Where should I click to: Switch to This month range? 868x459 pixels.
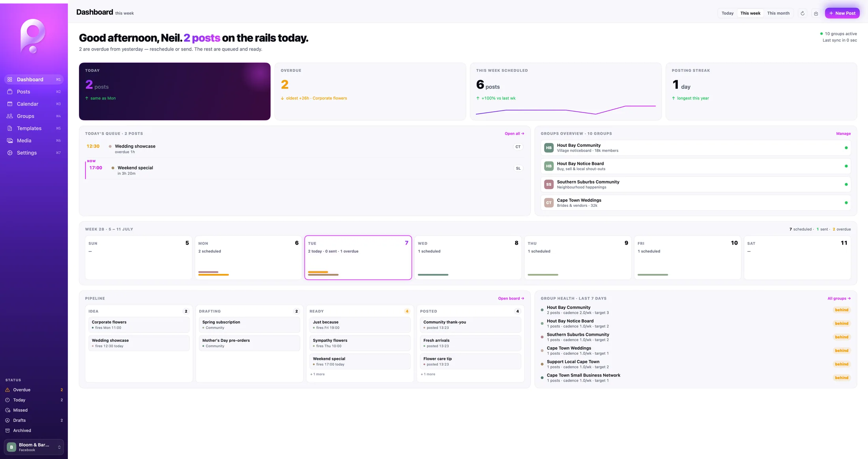(x=778, y=13)
